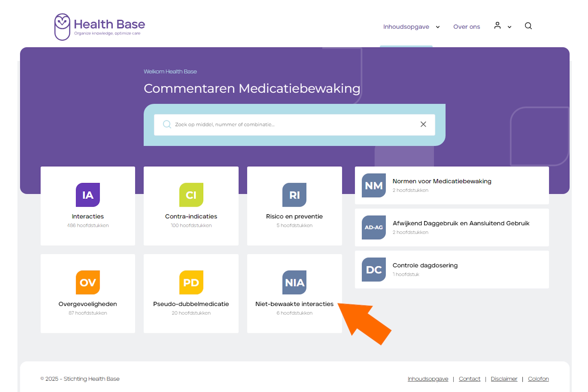Open the AD-AG Afwijkend Daggebruik icon
The image size is (588, 392).
pos(374,228)
